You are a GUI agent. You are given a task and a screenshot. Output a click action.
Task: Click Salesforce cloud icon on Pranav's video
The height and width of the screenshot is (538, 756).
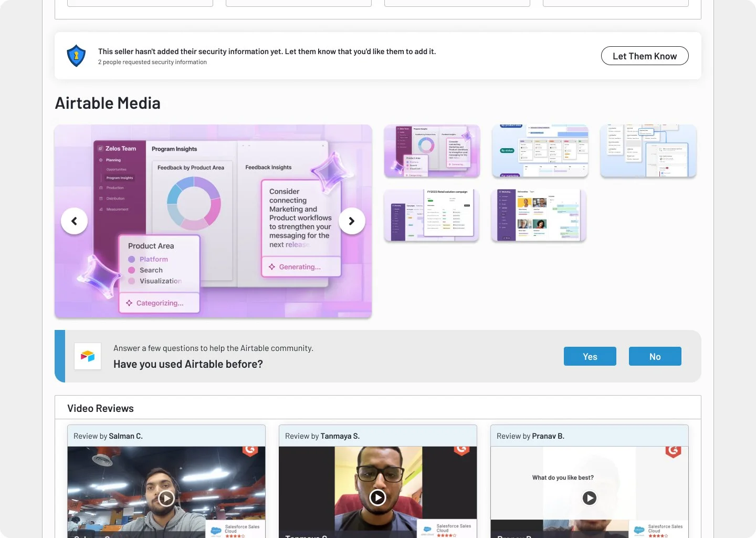(x=639, y=530)
